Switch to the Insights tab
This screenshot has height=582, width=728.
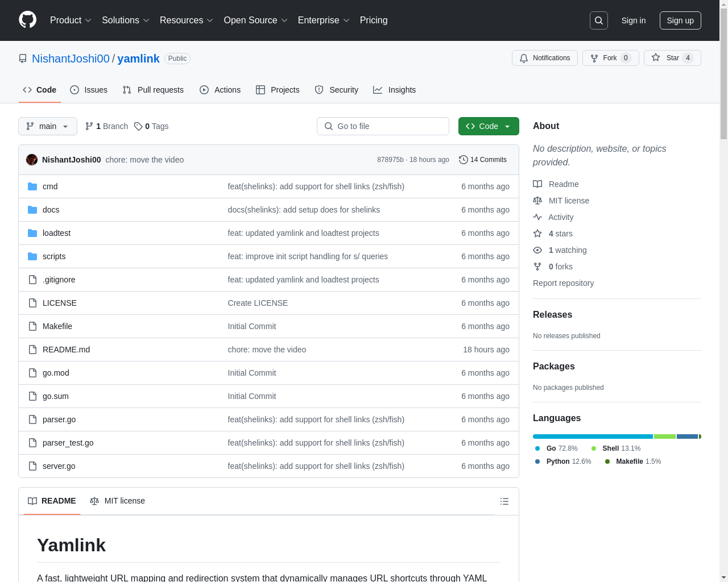click(x=394, y=90)
